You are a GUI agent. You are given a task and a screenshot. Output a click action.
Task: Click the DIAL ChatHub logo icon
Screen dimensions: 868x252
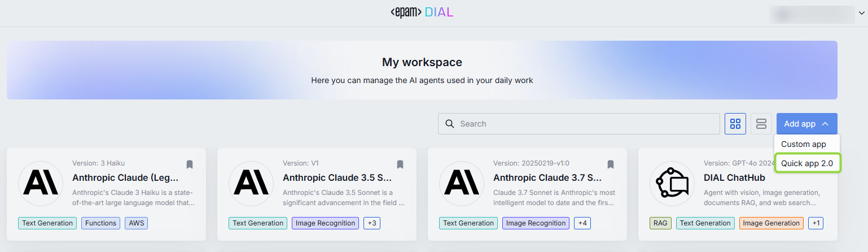tap(672, 184)
